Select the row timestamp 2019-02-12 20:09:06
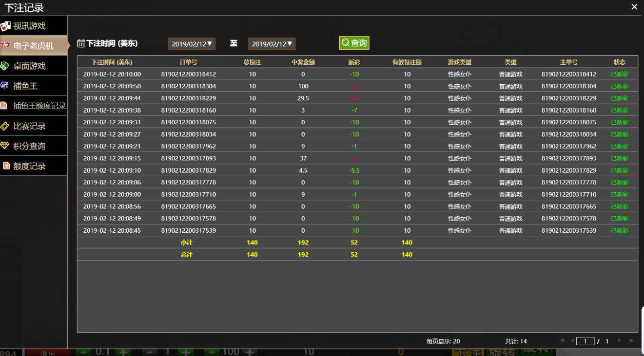The height and width of the screenshot is (356, 644). coord(112,182)
